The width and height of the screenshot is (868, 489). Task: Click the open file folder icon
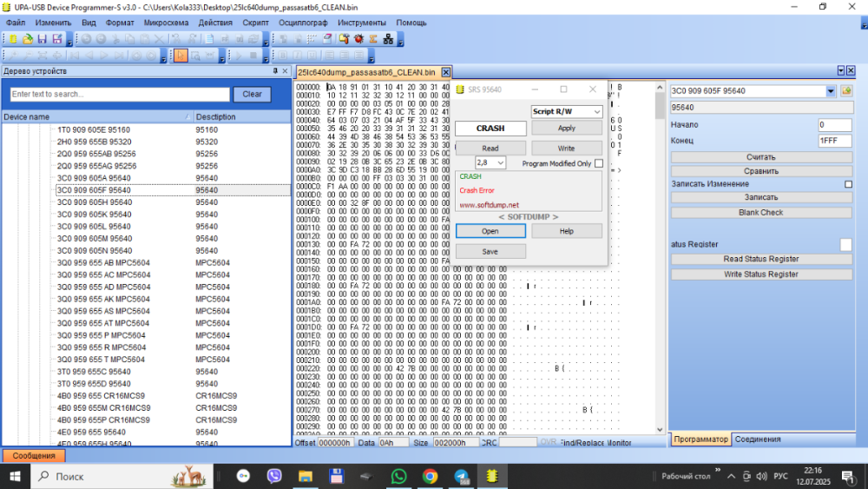tap(27, 39)
